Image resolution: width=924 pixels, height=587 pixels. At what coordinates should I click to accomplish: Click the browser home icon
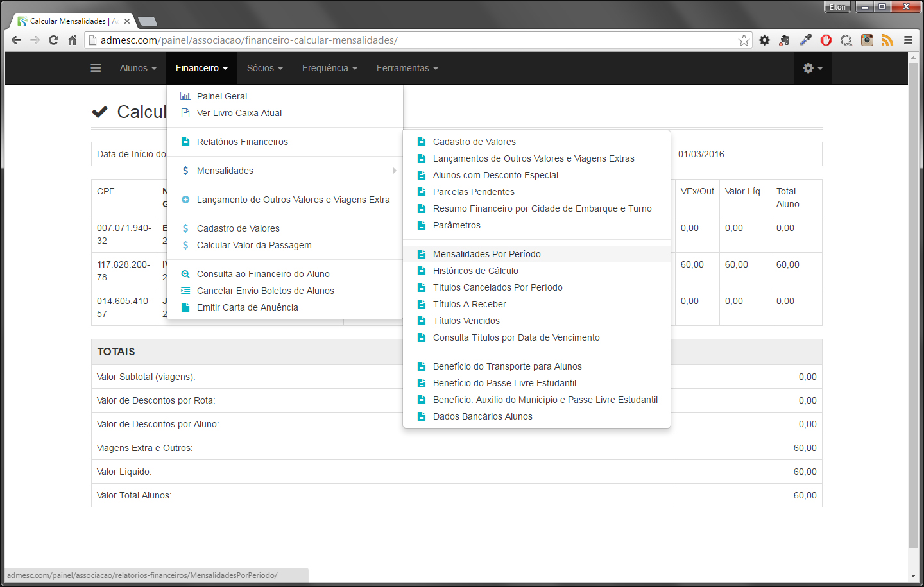(x=72, y=40)
